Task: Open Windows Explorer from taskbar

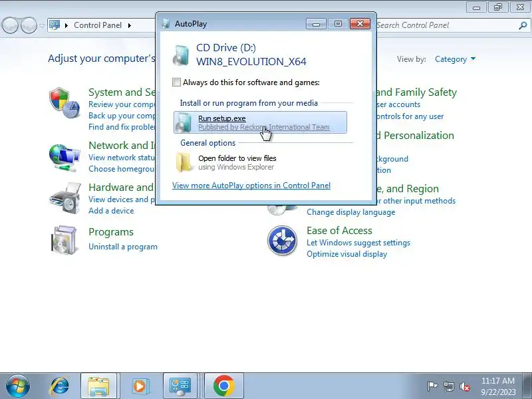Action: (98, 386)
